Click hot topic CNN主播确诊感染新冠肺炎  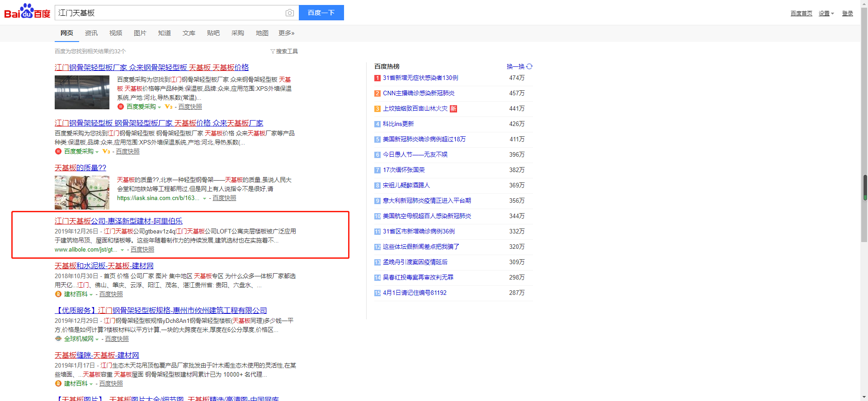[419, 93]
